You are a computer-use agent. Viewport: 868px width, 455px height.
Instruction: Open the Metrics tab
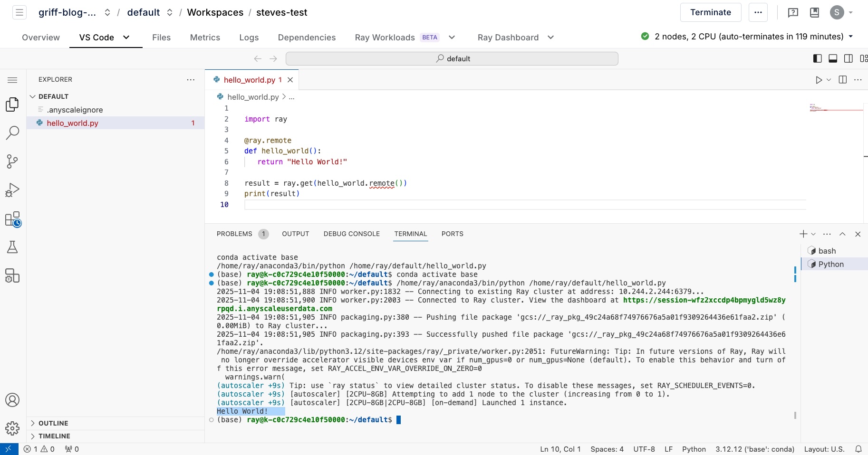[x=205, y=38]
